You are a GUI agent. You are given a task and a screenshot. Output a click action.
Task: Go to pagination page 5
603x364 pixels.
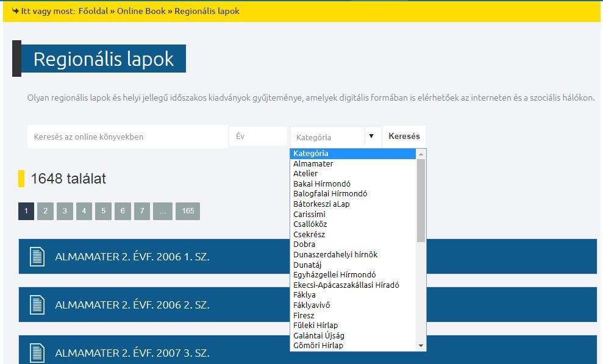tap(104, 211)
